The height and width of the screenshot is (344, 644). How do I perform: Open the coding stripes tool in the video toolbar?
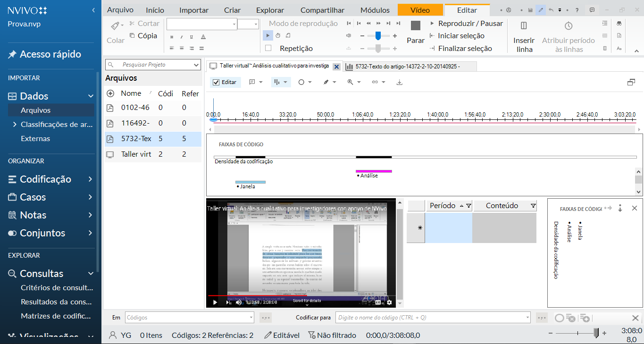point(280,82)
